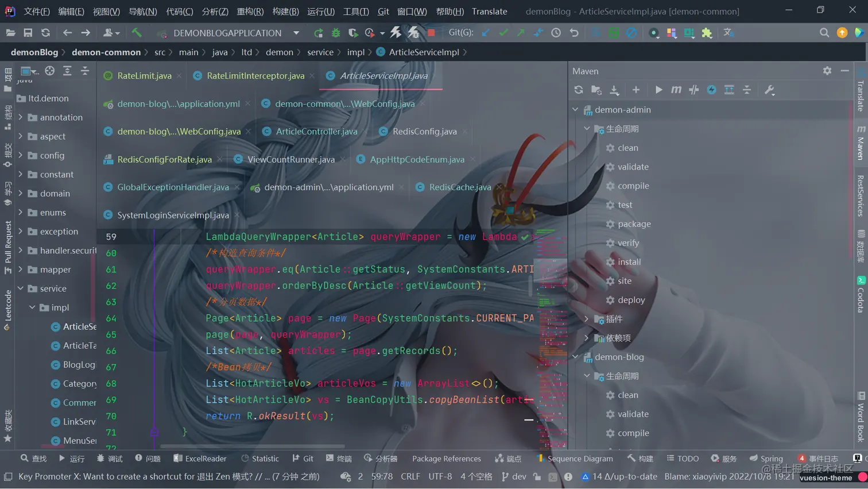Open Maven panel gear options
868x489 pixels.
(x=827, y=71)
